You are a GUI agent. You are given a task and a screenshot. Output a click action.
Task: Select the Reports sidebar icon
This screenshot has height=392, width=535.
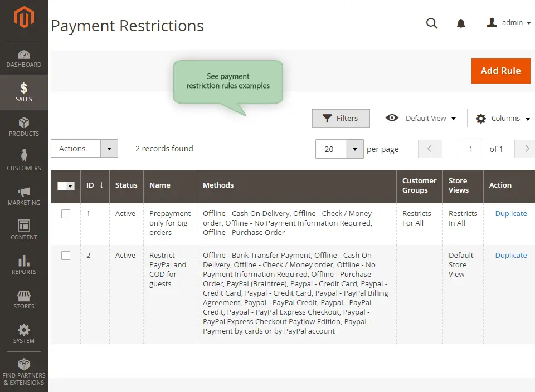click(x=24, y=266)
